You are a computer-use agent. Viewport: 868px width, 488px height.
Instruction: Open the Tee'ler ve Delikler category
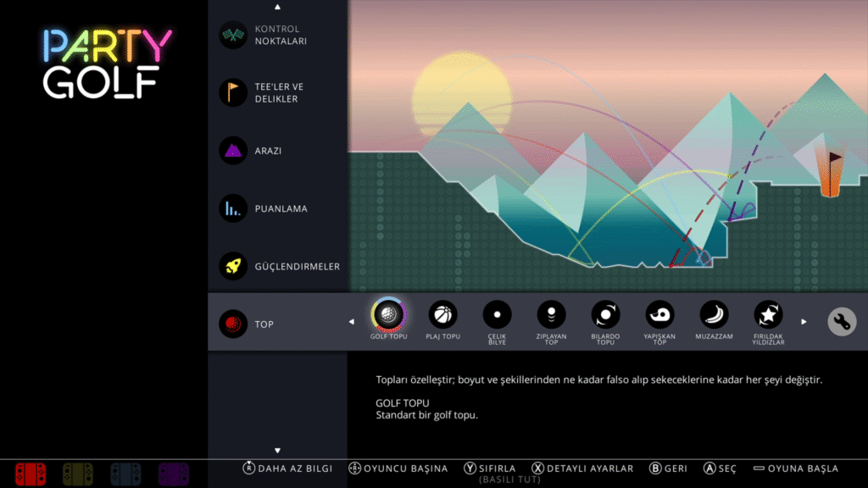coord(278,93)
